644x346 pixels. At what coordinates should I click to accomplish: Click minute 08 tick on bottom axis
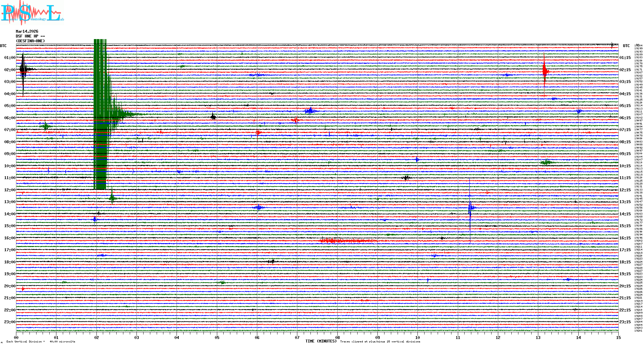pyautogui.click(x=337, y=337)
